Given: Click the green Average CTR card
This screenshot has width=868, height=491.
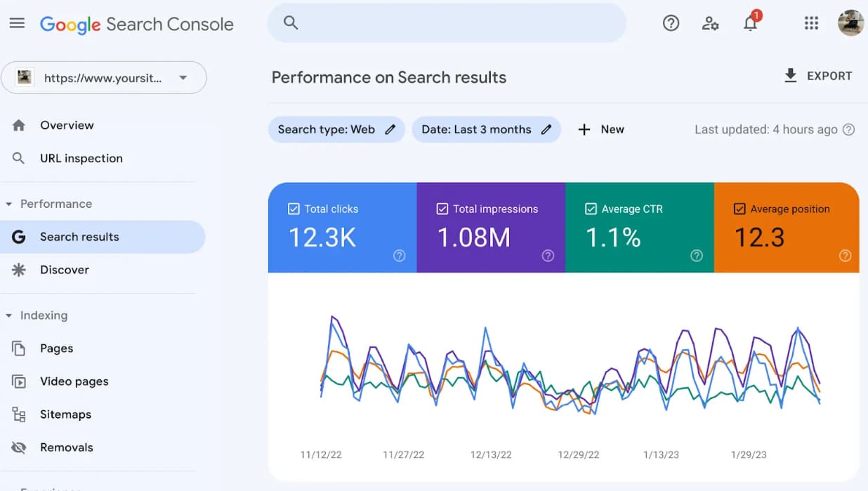Looking at the screenshot, I should 640,228.
